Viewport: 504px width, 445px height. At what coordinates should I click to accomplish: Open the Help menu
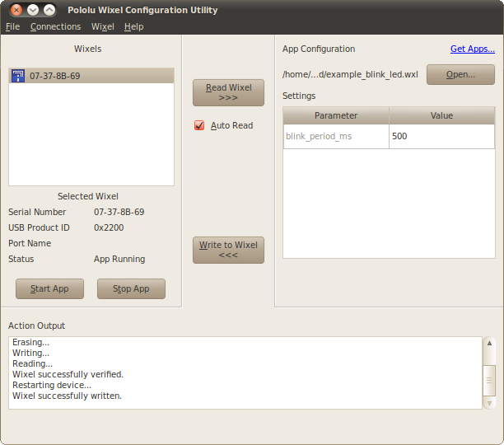pyautogui.click(x=133, y=26)
